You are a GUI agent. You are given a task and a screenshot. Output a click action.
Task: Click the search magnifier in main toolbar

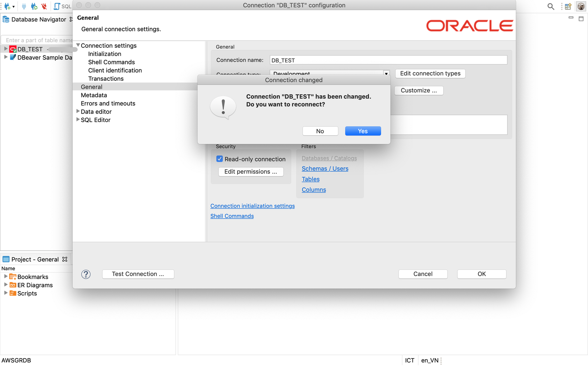(x=551, y=6)
